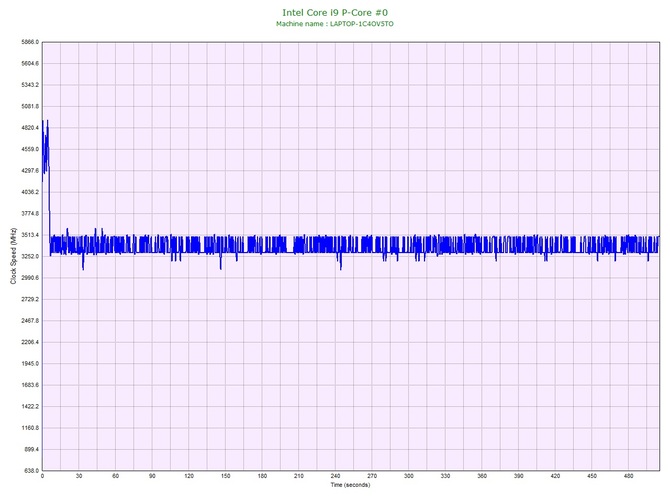Click the lowest dip near 240 seconds
This screenshot has height=502, width=670.
(x=341, y=261)
